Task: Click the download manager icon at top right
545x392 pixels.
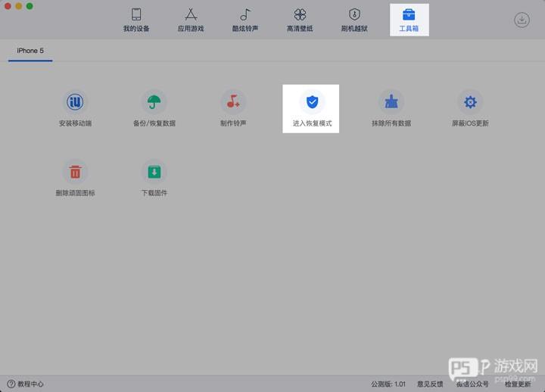Action: pyautogui.click(x=522, y=20)
